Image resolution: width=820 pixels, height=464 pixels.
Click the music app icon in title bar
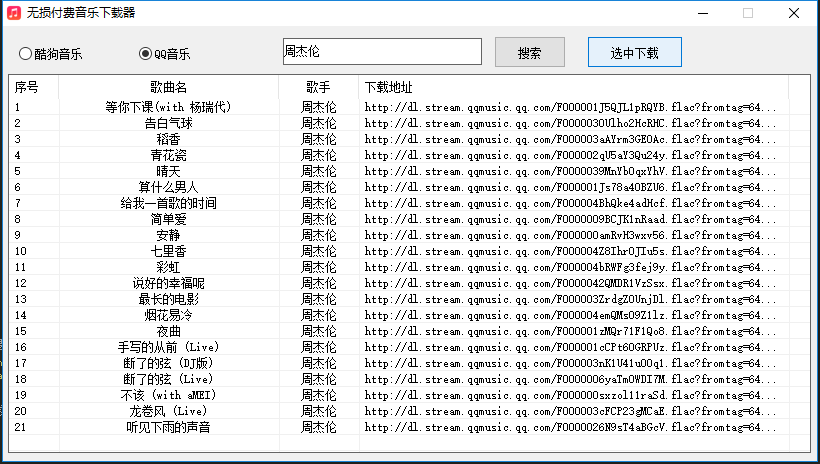click(x=15, y=13)
